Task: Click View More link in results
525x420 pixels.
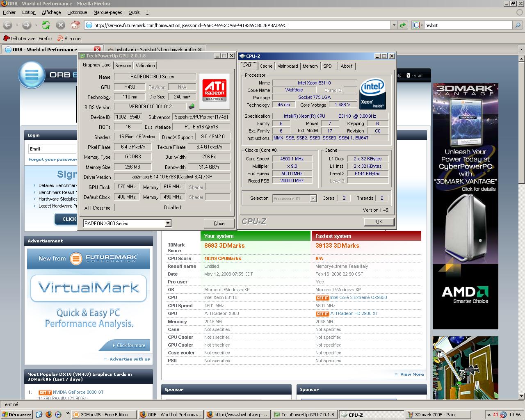Action: [412, 374]
